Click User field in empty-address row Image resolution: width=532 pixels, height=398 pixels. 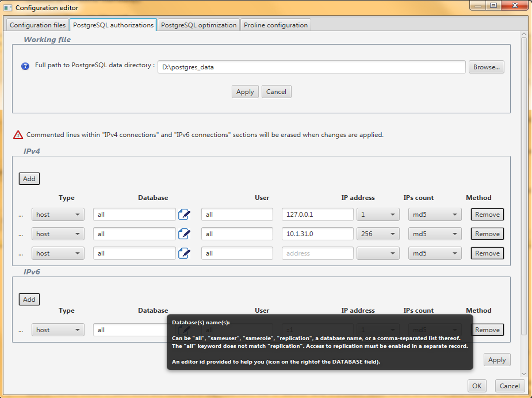[237, 253]
